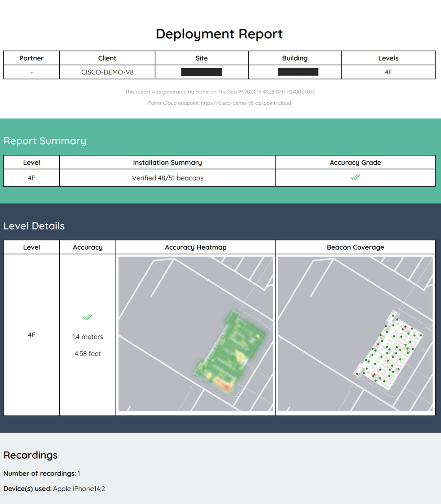Click the redacted Building value
The height and width of the screenshot is (504, 441).
pos(298,72)
